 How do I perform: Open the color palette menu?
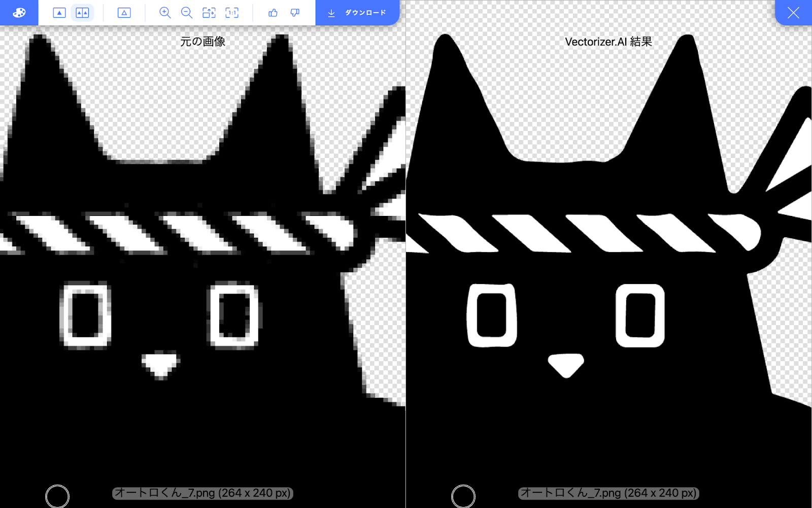point(19,13)
